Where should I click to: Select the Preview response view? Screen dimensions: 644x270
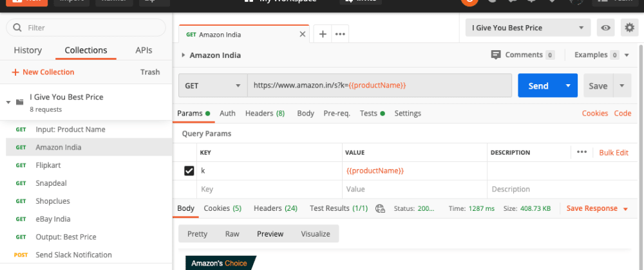(270, 234)
